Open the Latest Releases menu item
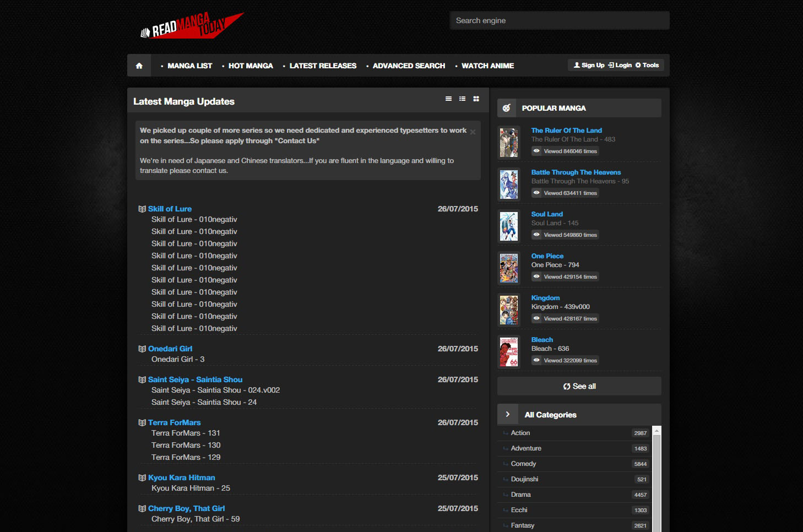Viewport: 803px width, 532px height. (x=323, y=66)
